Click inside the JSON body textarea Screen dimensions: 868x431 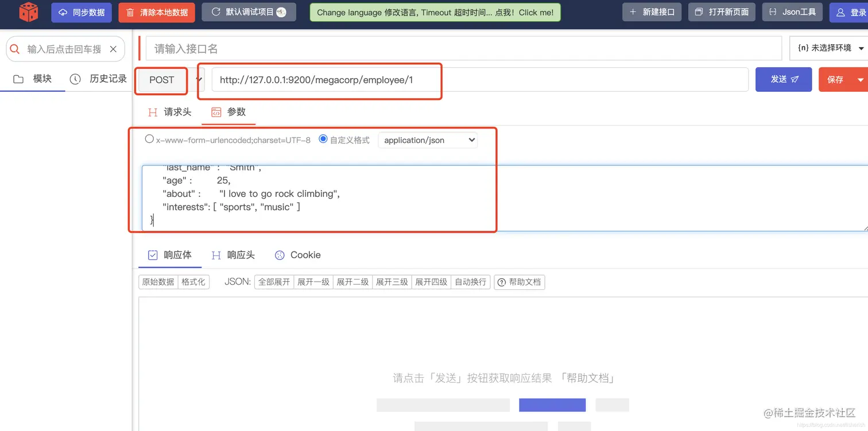(505, 198)
